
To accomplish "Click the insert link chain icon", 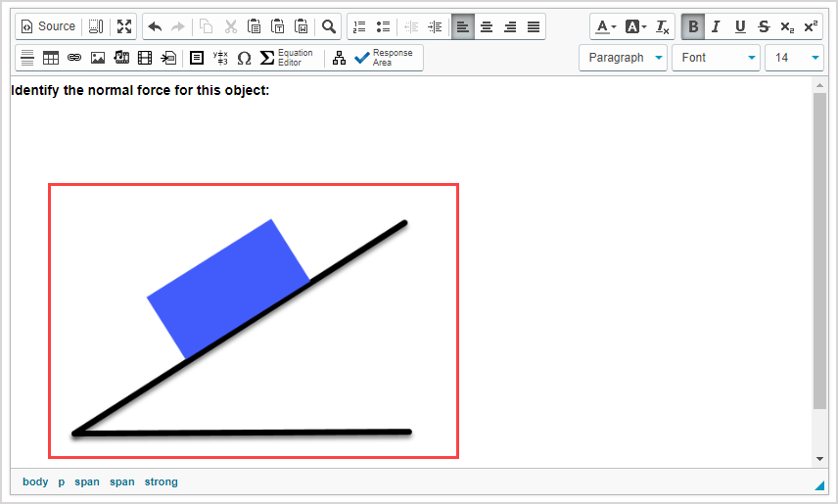I will (x=74, y=58).
